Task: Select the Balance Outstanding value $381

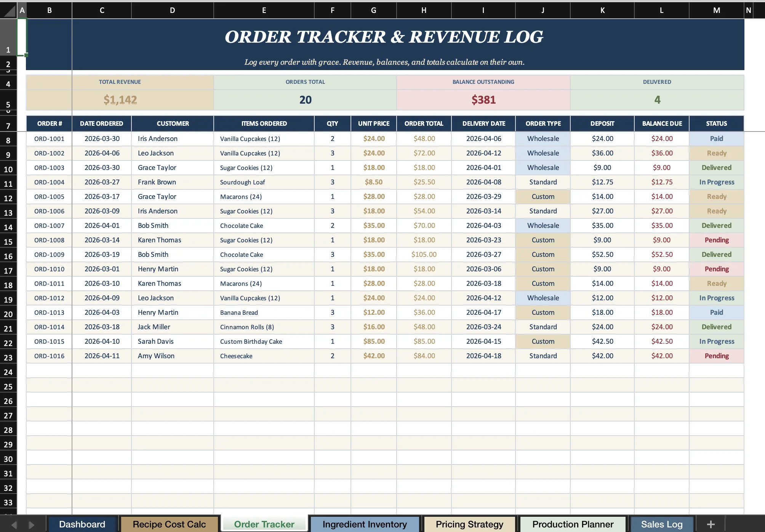Action: coord(483,100)
